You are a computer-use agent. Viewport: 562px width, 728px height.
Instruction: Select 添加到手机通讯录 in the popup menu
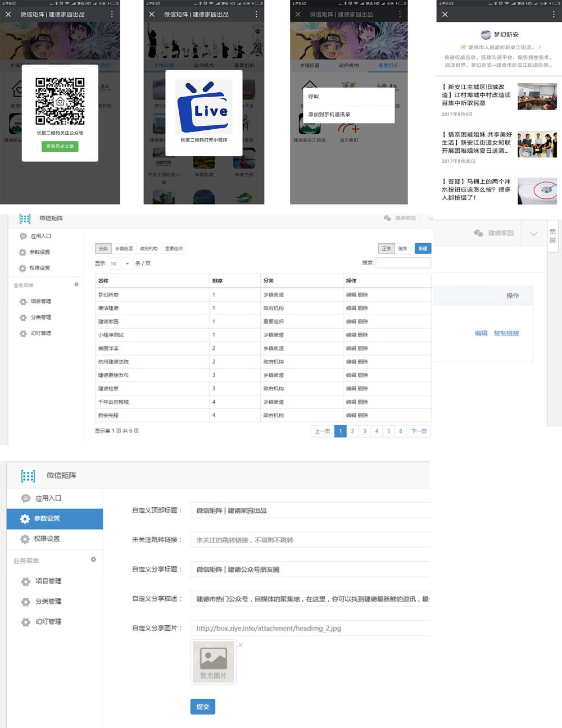point(329,115)
